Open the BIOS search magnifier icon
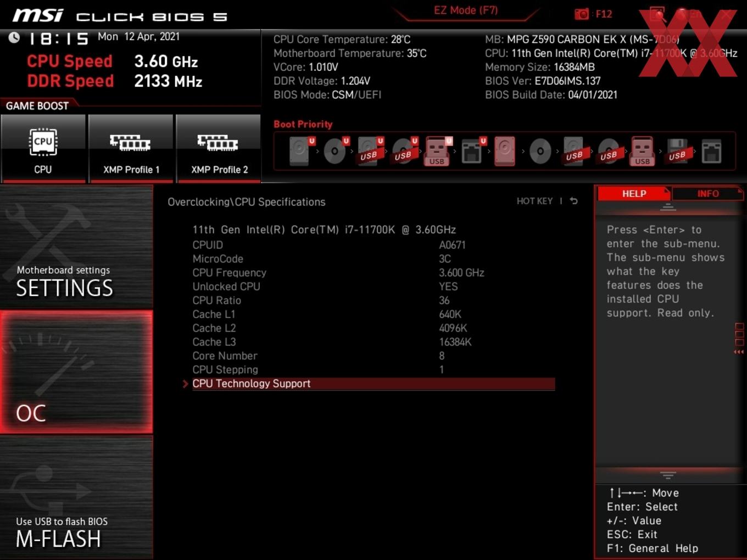Screen dimensions: 747x560 657,14
